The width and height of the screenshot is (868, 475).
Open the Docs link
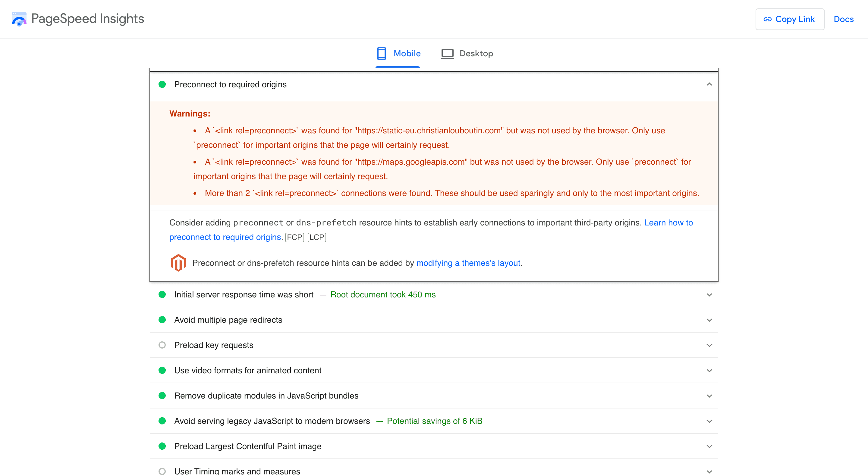(x=843, y=19)
